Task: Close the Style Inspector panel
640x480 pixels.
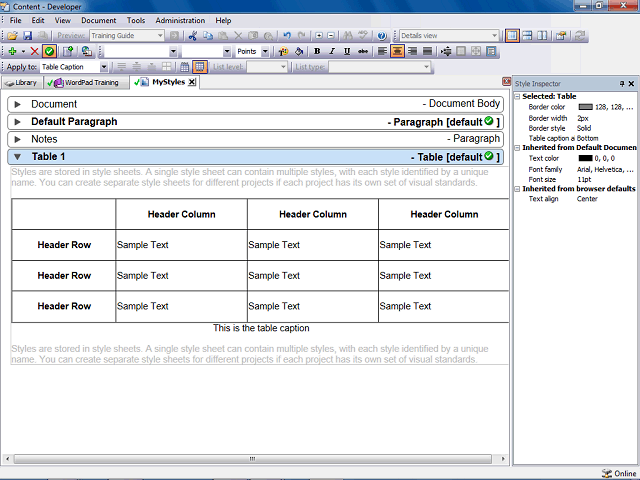Action: [631, 84]
